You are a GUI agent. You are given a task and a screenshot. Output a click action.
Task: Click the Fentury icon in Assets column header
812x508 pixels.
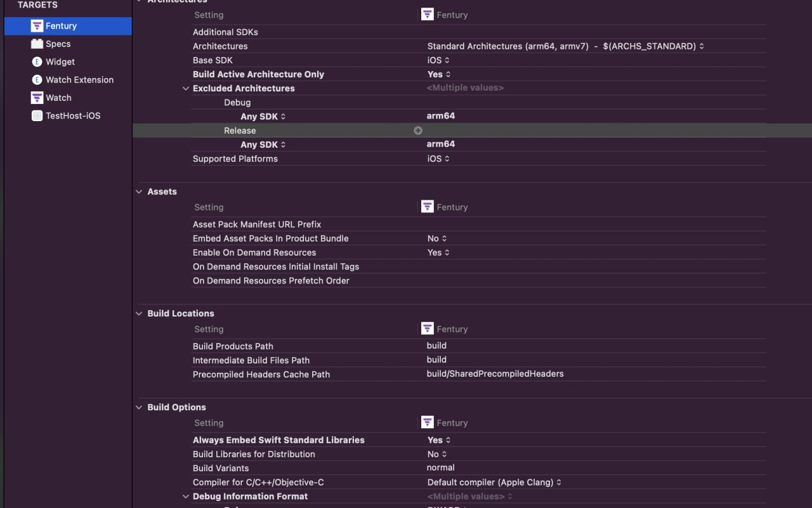pos(428,207)
